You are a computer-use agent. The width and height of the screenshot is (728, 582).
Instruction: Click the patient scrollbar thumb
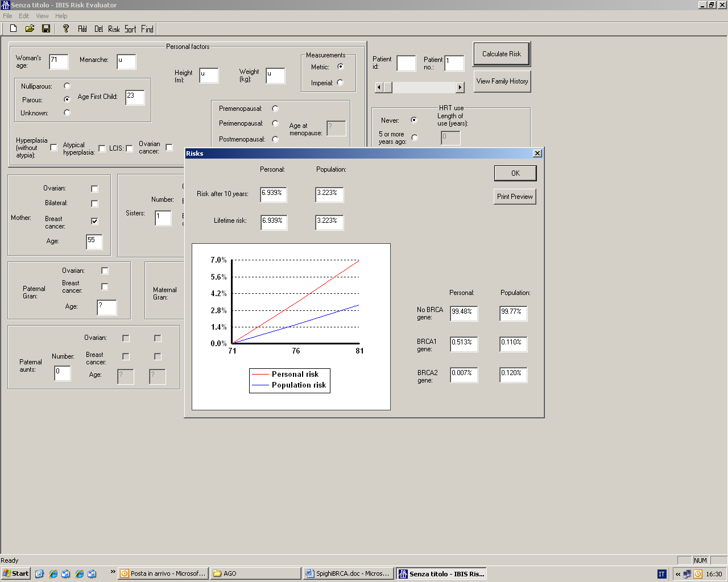tap(388, 88)
